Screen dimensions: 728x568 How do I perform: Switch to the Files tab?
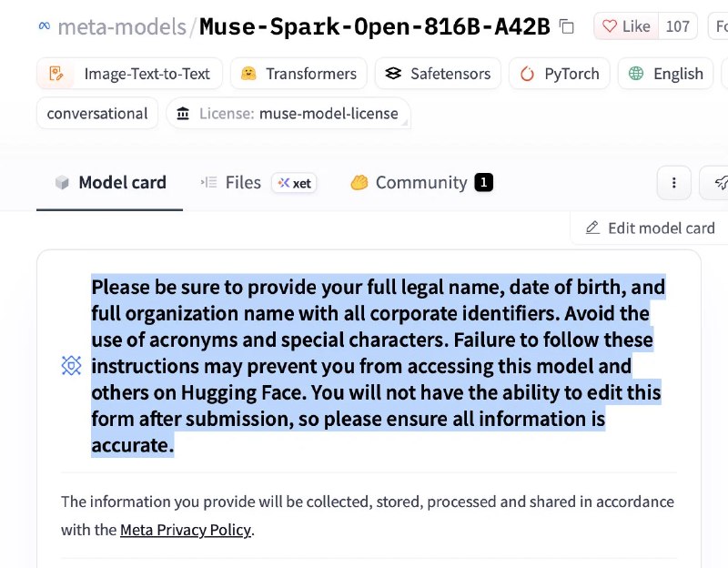point(230,183)
